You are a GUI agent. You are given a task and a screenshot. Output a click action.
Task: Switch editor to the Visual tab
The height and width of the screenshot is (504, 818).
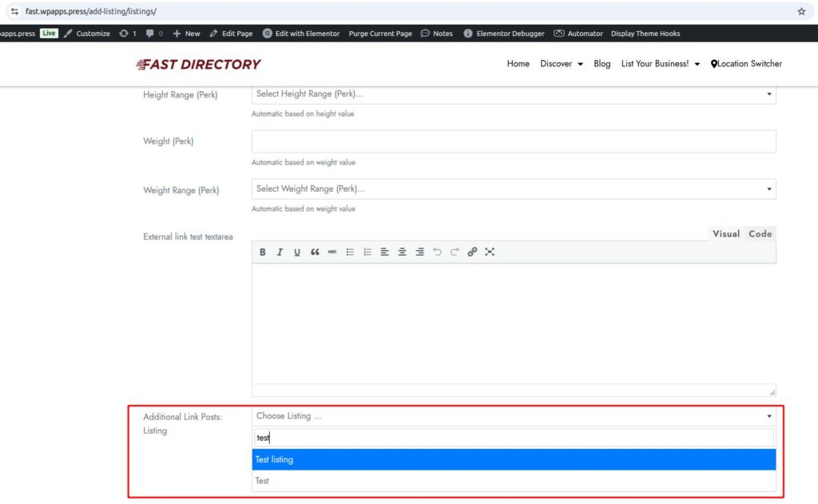[x=725, y=234]
